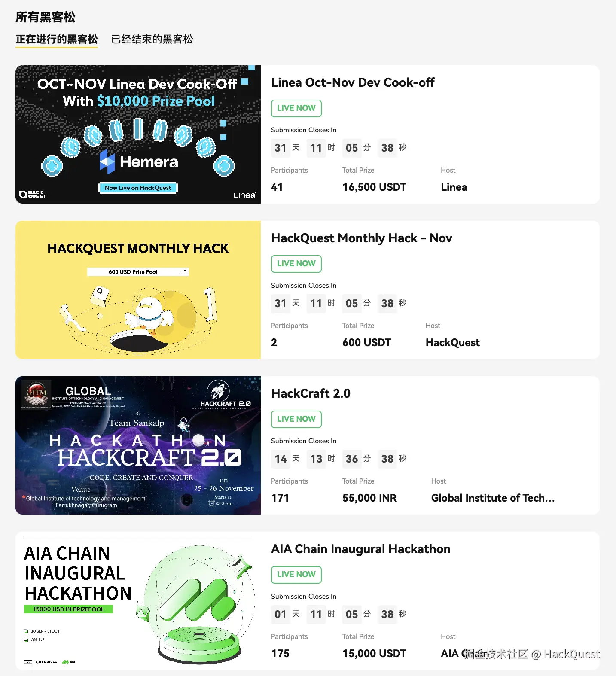Open the 已经结束的黑客松 tab
This screenshot has width=616, height=676.
pyautogui.click(x=152, y=39)
